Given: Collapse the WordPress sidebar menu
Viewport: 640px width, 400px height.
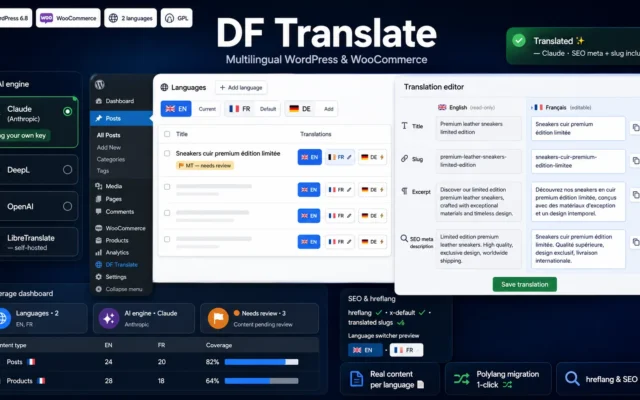Looking at the screenshot, I should 119,289.
